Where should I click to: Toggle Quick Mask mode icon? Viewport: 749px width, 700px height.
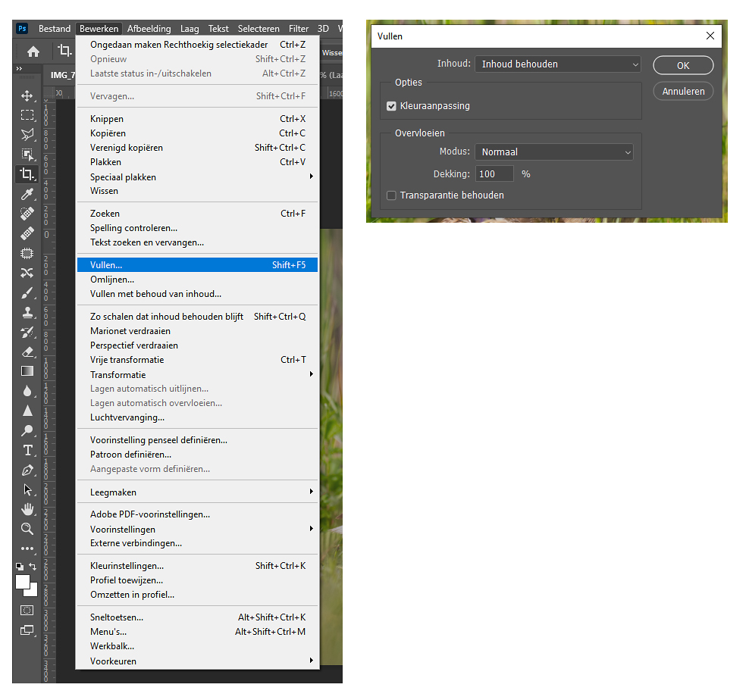click(27, 610)
